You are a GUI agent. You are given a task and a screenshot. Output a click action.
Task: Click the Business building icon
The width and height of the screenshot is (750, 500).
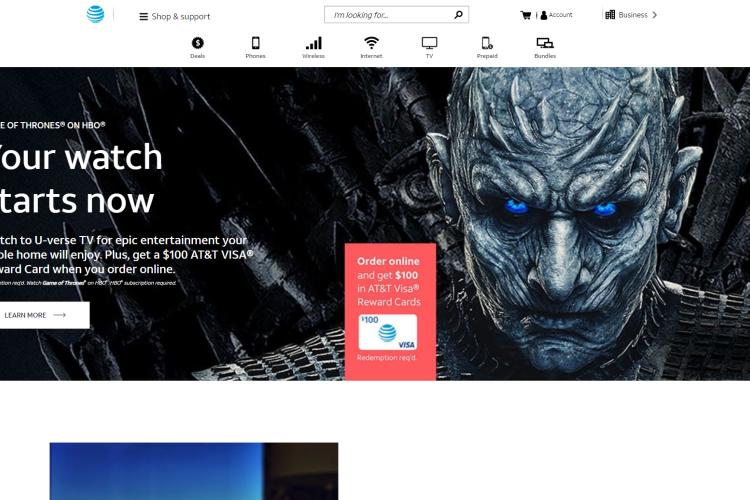610,15
